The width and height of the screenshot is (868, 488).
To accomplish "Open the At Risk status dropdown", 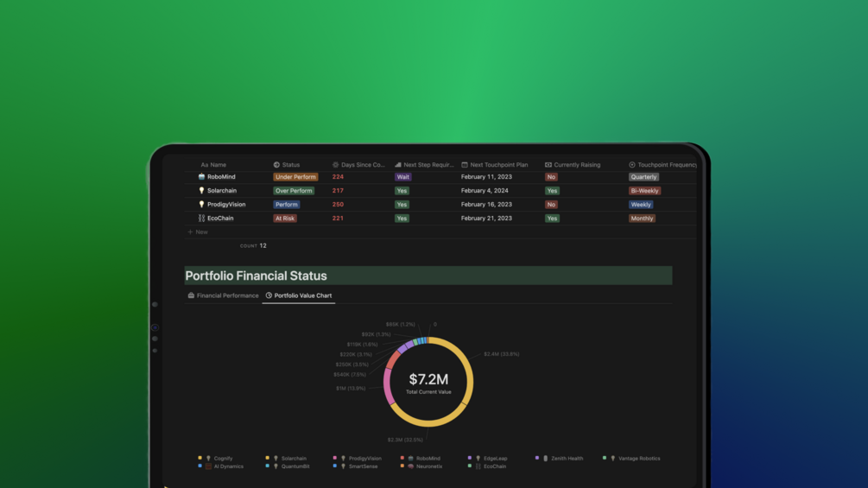I will point(285,219).
